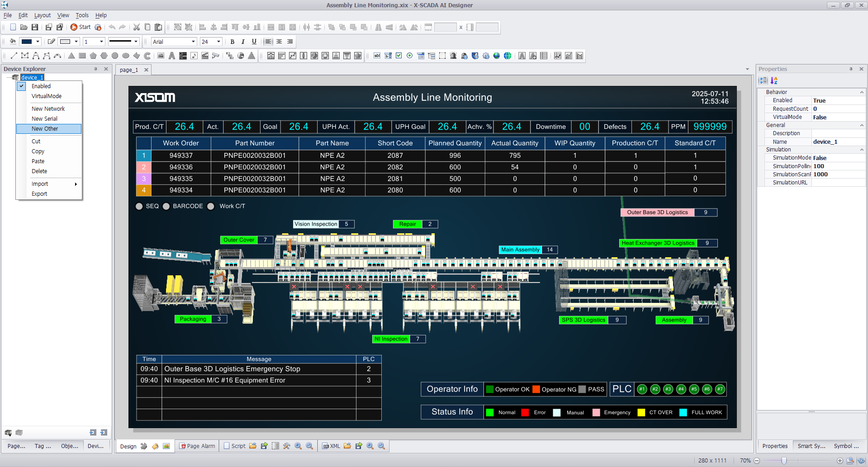
Task: Collapse the Simulation property group
Action: (x=861, y=150)
